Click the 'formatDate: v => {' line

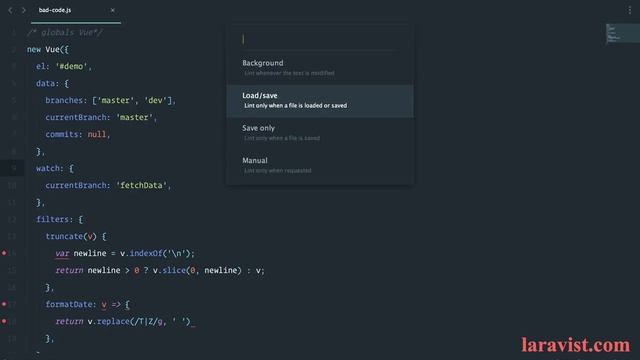coord(87,304)
